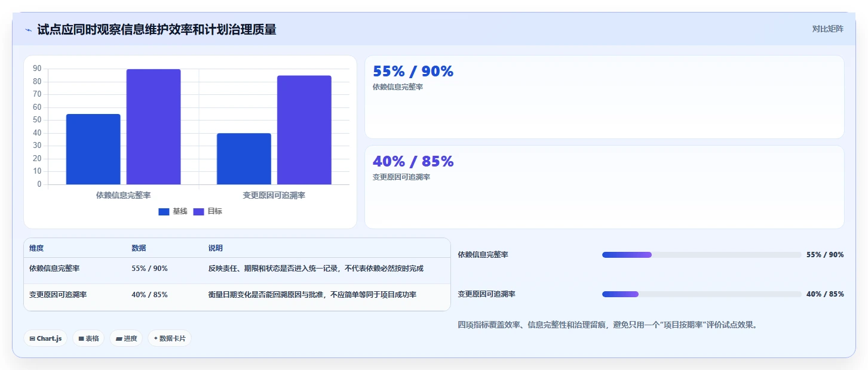Click table cell 55% / 90%
This screenshot has height=370, width=868.
(149, 269)
